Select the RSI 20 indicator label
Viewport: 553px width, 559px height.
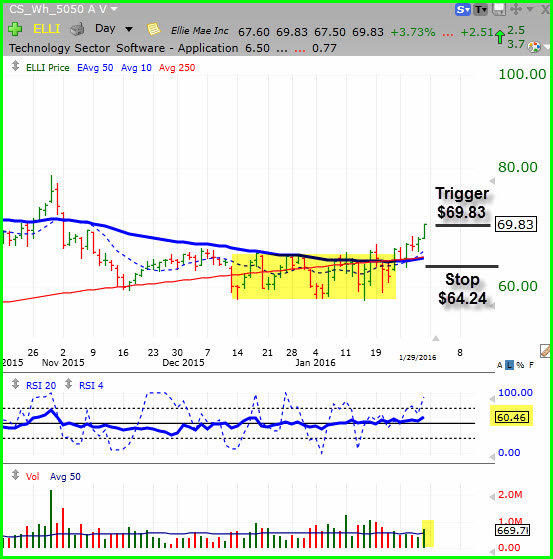(x=41, y=385)
